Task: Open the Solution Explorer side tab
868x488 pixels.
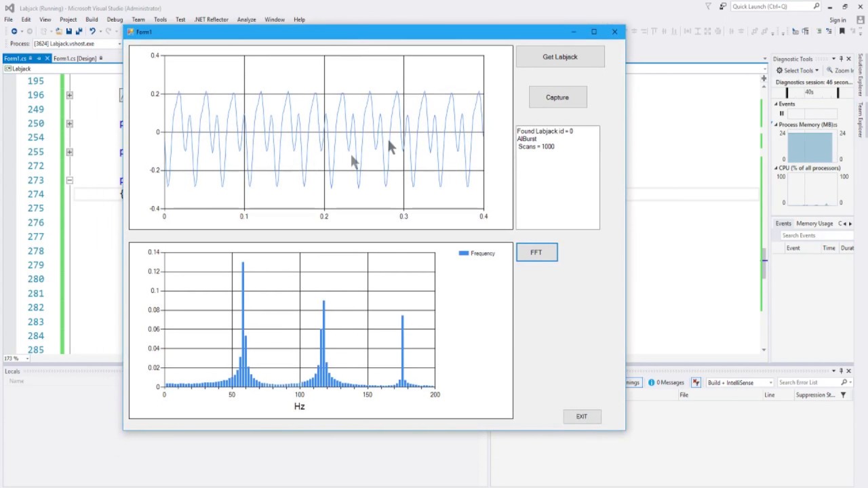Action: 861,75
